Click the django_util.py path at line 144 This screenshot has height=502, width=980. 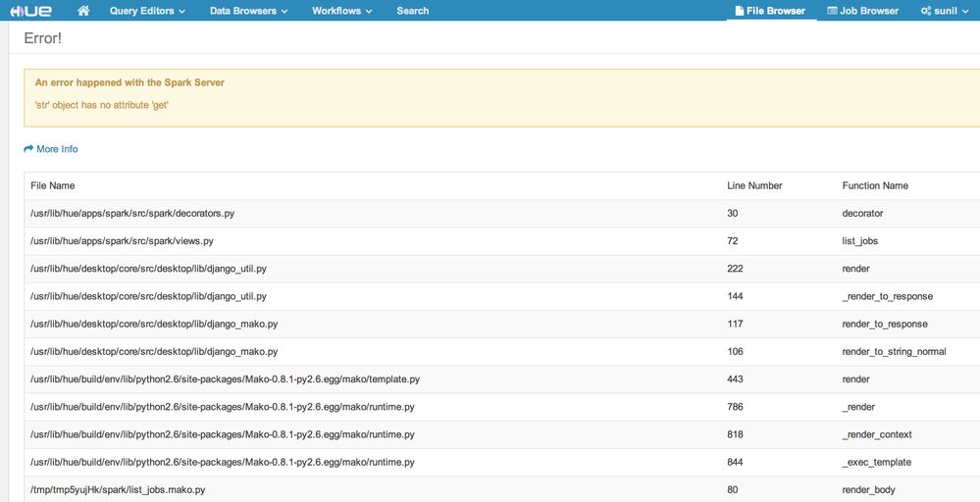(x=148, y=296)
